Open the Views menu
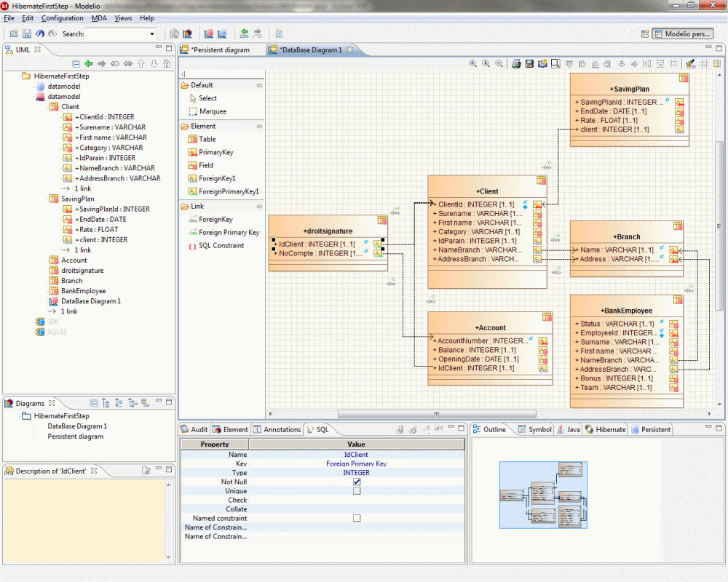Image resolution: width=728 pixels, height=582 pixels. pos(123,18)
